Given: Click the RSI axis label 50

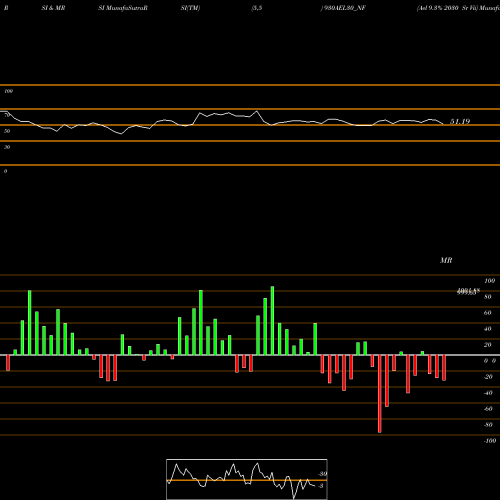Looking at the screenshot, I should click(x=7, y=131).
